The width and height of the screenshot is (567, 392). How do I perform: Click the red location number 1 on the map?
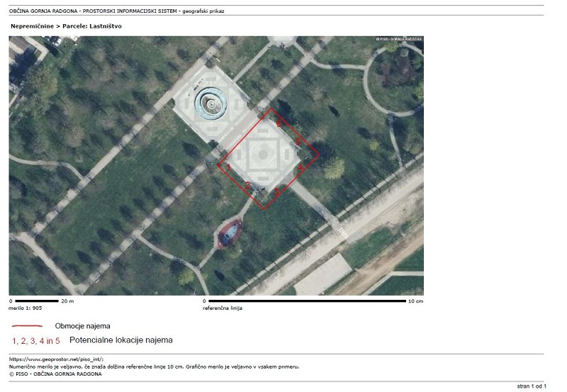click(228, 167)
